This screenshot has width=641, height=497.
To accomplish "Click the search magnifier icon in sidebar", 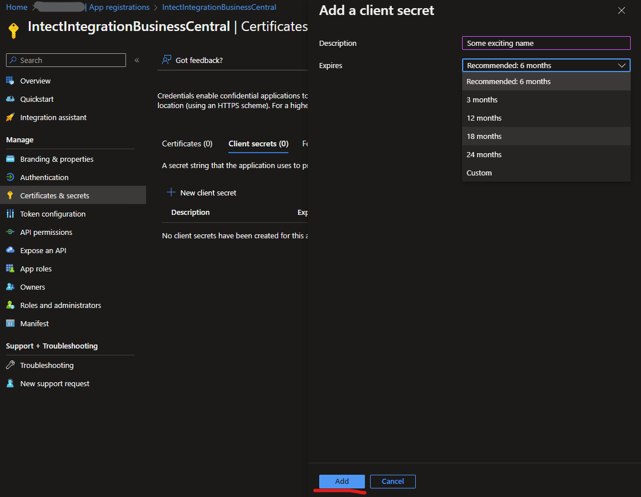I will [x=13, y=60].
